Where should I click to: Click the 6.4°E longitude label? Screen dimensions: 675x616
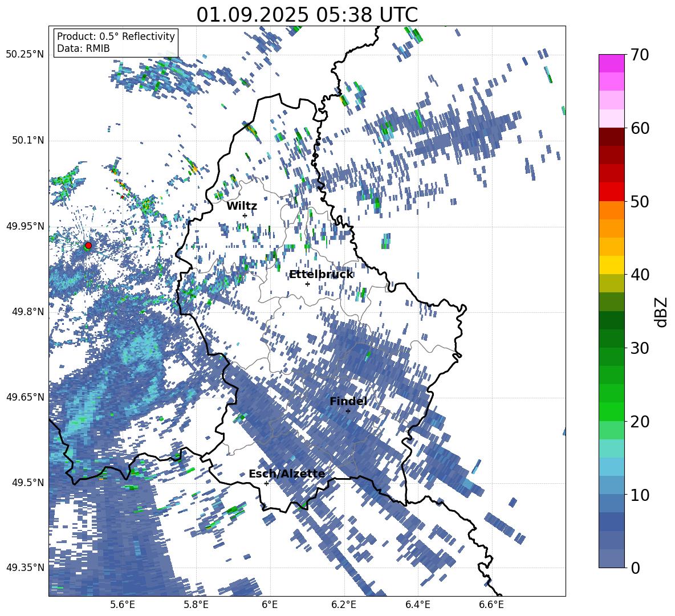418,605
